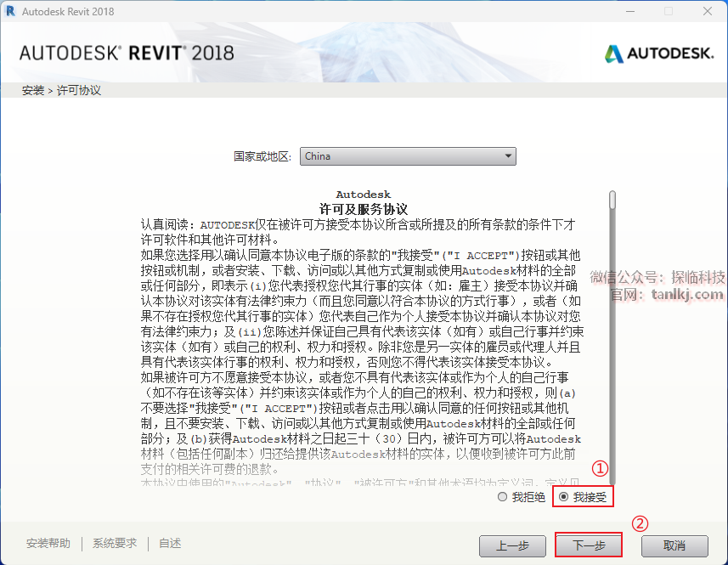Open the 安装帮助 link
The image size is (728, 565).
48,543
